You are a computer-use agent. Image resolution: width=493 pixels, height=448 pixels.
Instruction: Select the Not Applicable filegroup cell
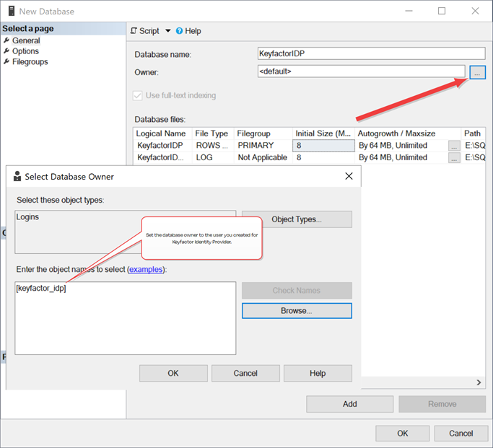pos(263,157)
